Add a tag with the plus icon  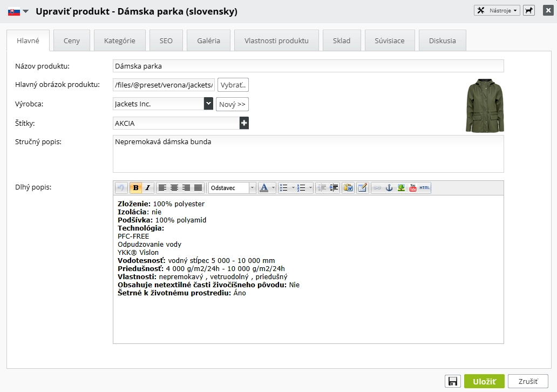point(244,123)
